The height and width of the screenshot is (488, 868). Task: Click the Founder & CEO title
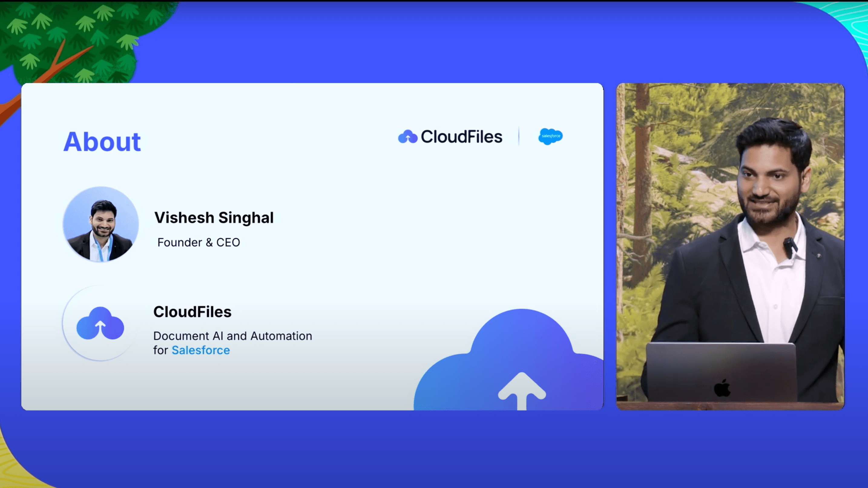tap(199, 242)
